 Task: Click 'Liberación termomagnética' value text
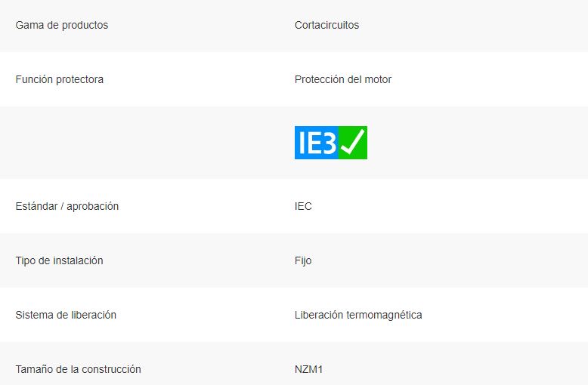pyautogui.click(x=358, y=315)
